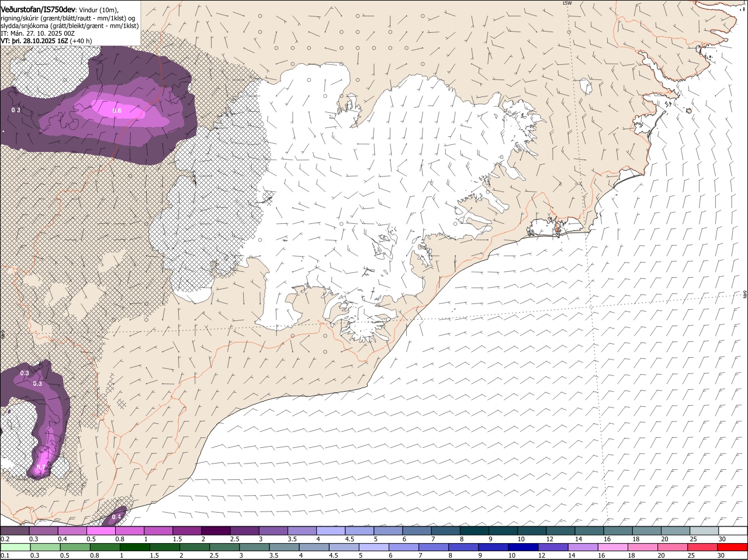
Task: Click the (+40 h) forecast offset text
Action: (x=81, y=41)
